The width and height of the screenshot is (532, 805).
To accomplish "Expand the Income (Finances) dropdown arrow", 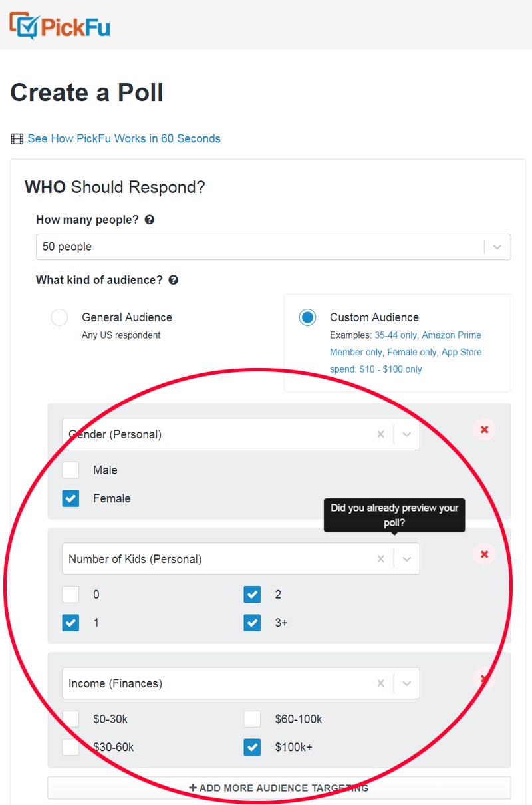I will (x=407, y=683).
